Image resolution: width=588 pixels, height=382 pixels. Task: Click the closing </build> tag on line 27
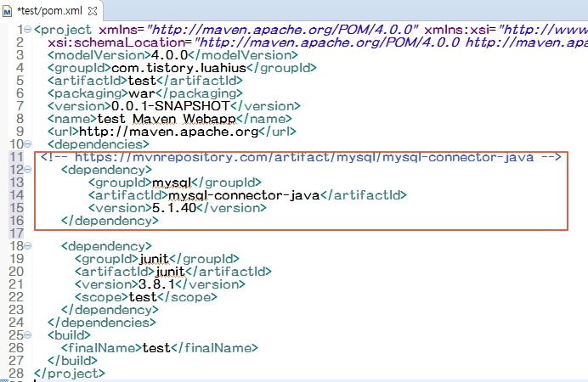72,361
